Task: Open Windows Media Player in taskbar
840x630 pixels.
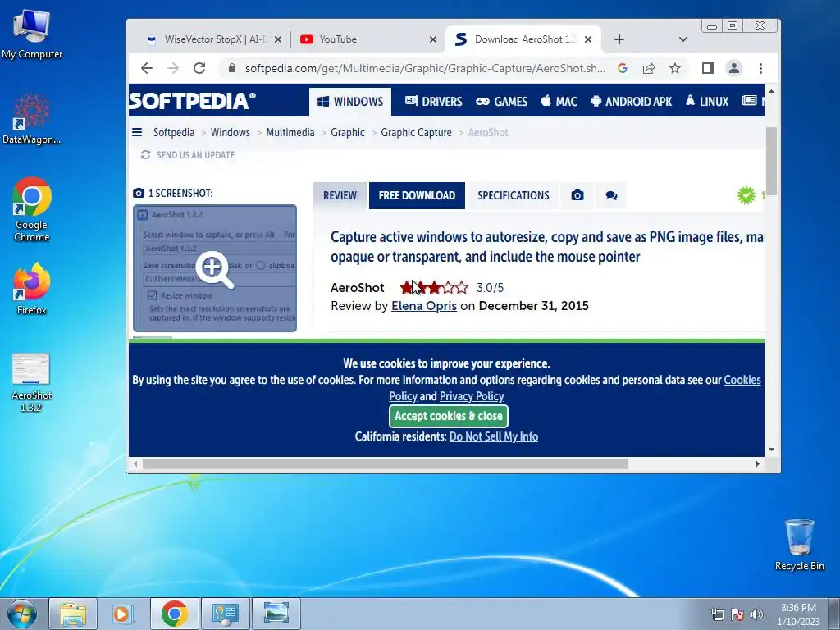Action: (123, 614)
